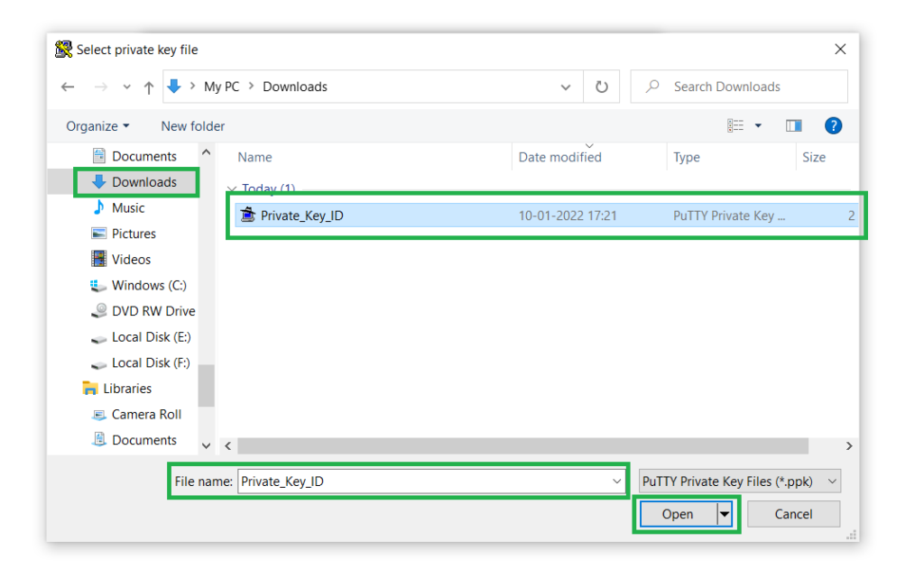Viewport: 924px width, 578px height.
Task: Refresh the Downloads folder listing
Action: click(x=602, y=87)
